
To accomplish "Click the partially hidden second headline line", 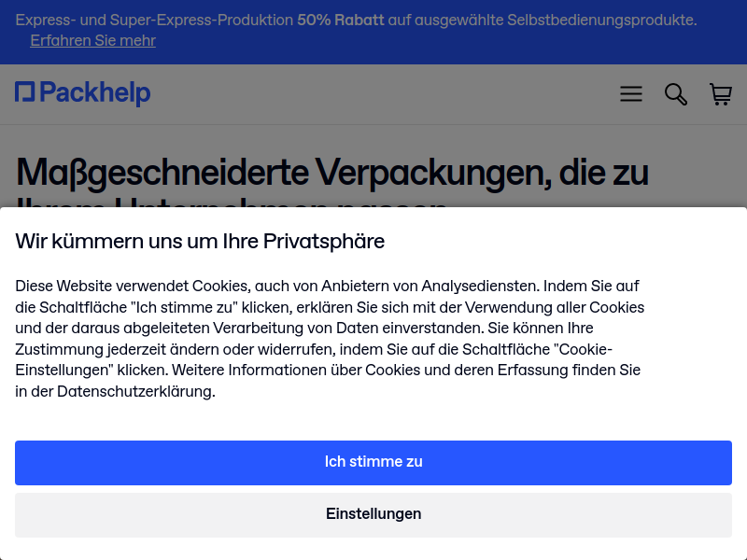I will pyautogui.click(x=232, y=203).
